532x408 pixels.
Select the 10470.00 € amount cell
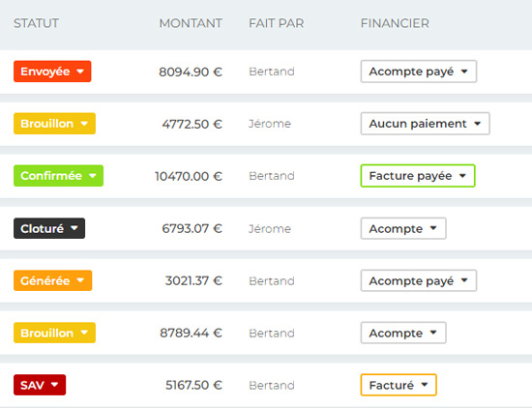click(x=189, y=176)
